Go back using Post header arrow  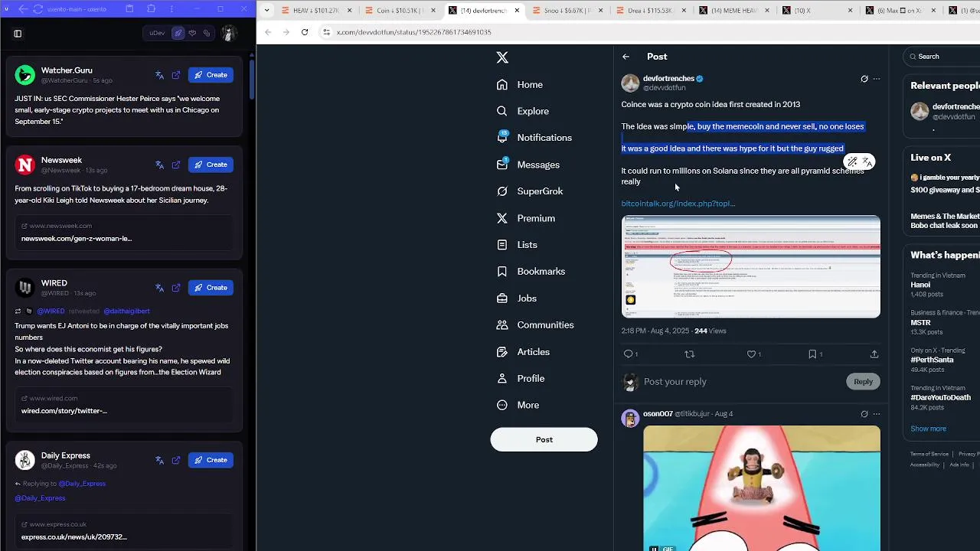626,57
